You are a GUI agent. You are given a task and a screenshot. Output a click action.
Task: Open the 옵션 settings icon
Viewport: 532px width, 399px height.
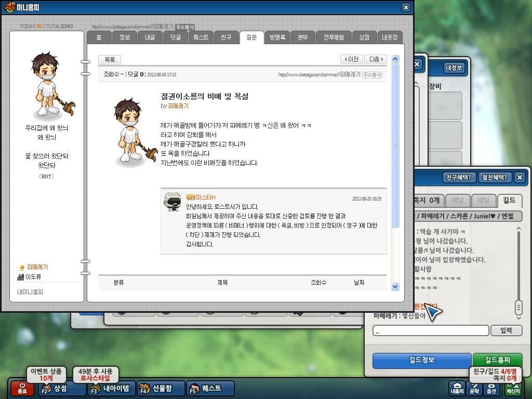(x=491, y=389)
